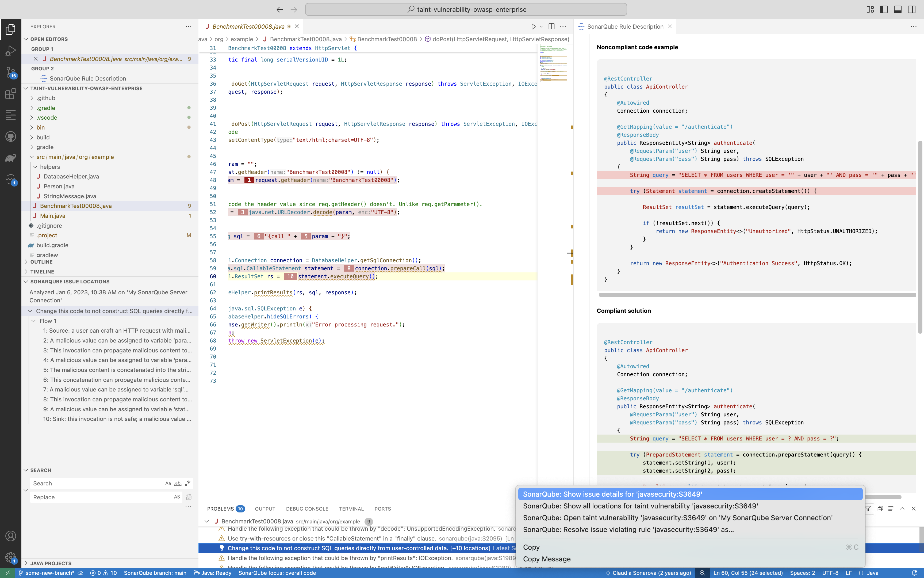Toggle primary side bar visibility
Screen dimensions: 924x578
pos(884,9)
